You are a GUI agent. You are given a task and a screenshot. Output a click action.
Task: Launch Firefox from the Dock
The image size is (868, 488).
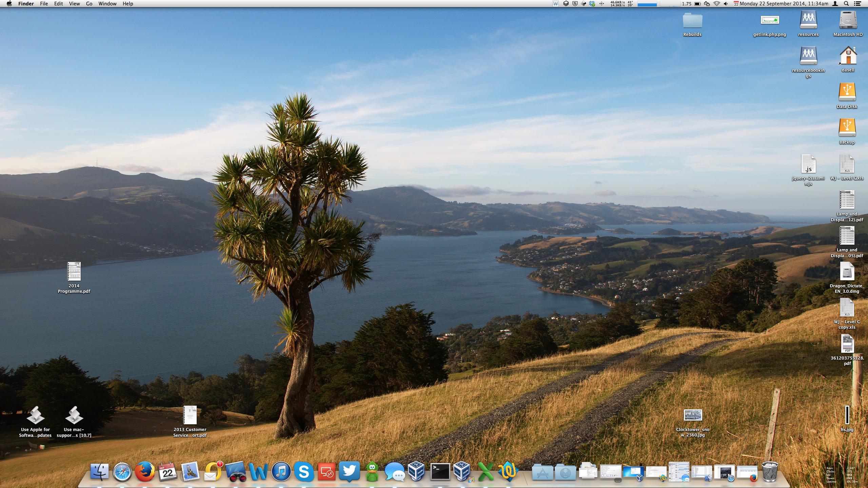click(x=145, y=472)
